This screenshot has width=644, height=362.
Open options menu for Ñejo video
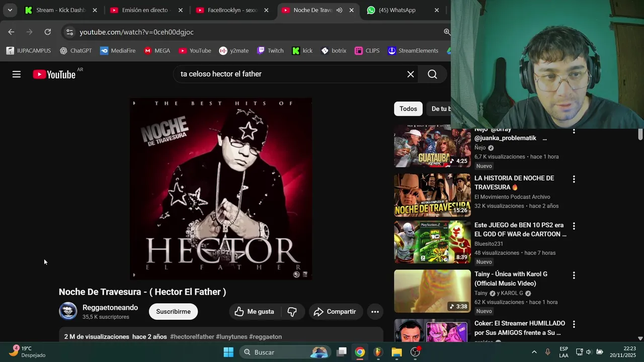click(574, 131)
